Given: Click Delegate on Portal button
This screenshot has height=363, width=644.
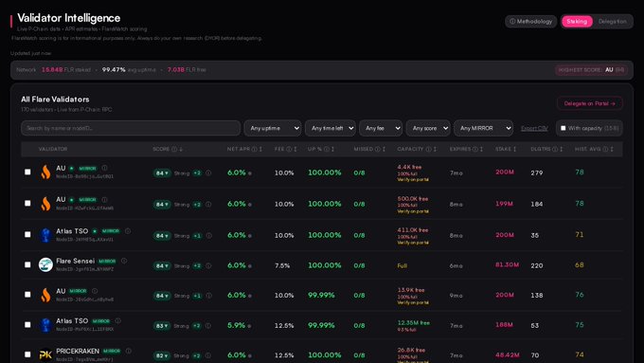Looking at the screenshot, I should [589, 103].
